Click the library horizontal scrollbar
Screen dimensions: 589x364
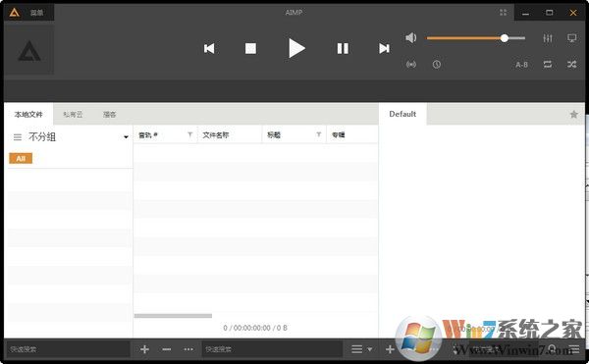point(173,316)
